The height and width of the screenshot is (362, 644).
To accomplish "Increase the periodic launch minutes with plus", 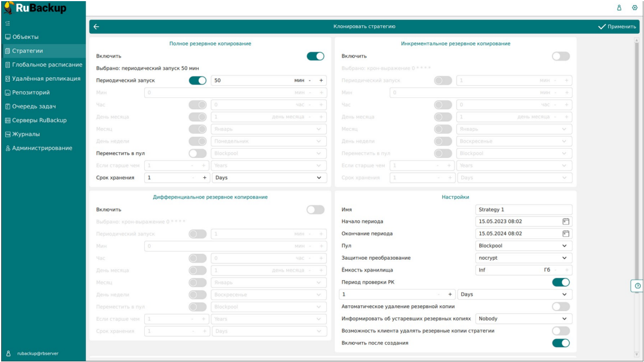I will (x=321, y=81).
